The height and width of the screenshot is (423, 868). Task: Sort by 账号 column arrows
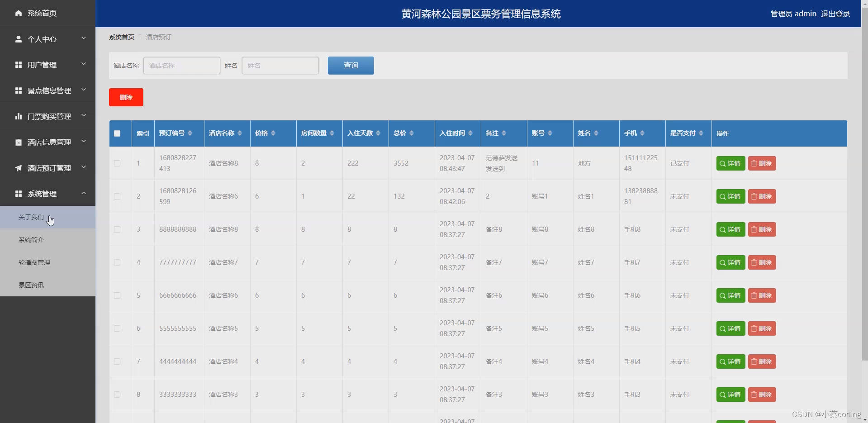click(550, 133)
